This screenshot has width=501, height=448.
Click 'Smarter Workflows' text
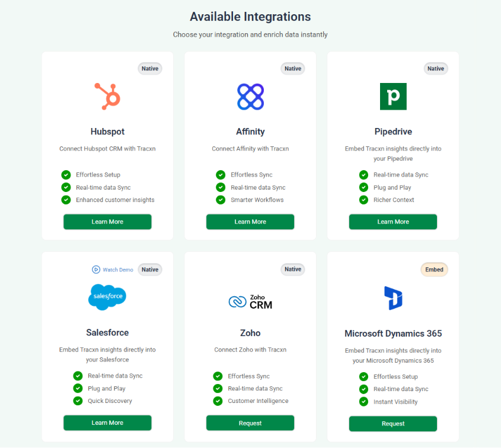[257, 200]
